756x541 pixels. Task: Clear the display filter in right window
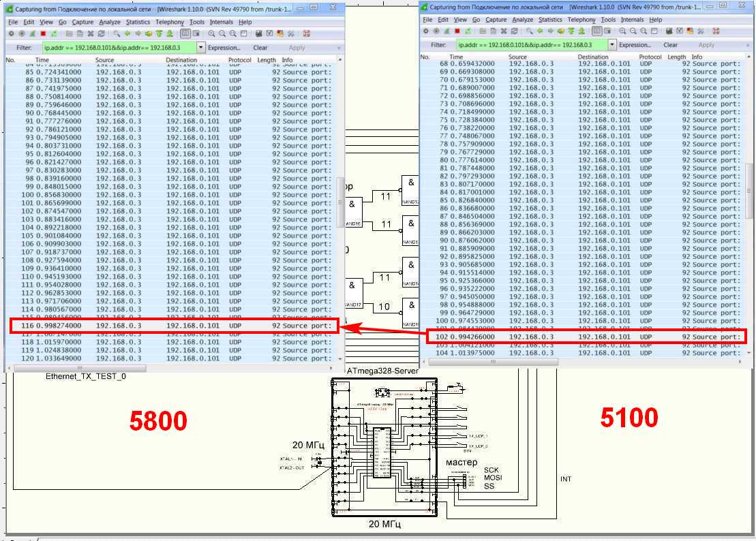pos(670,45)
